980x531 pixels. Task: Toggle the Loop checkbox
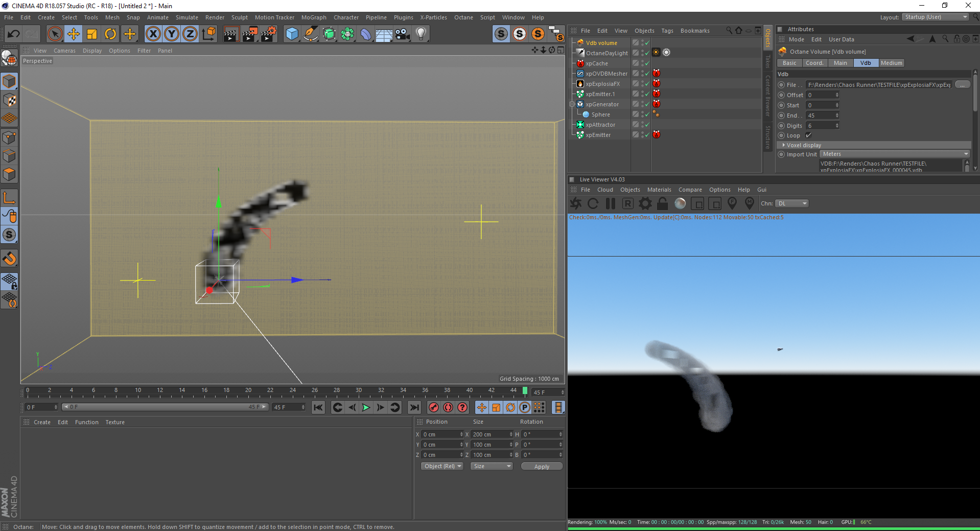pyautogui.click(x=808, y=135)
